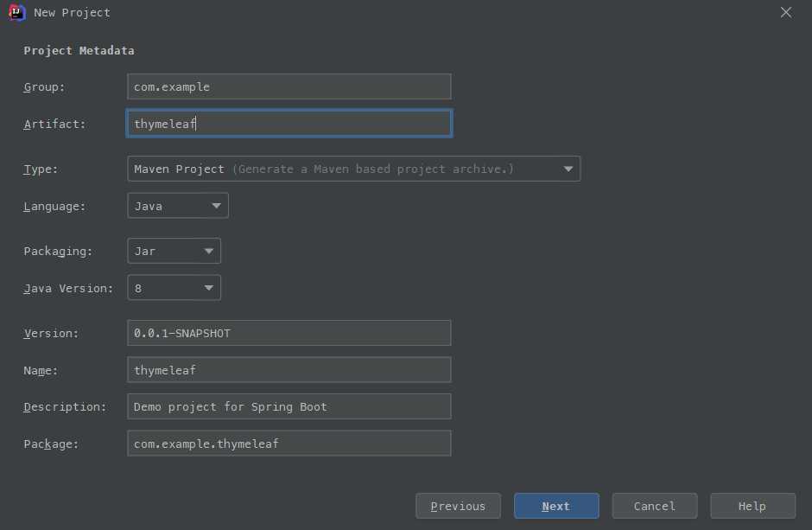Viewport: 812px width, 530px height.
Task: Click the Packaging: label
Action: pyautogui.click(x=58, y=252)
